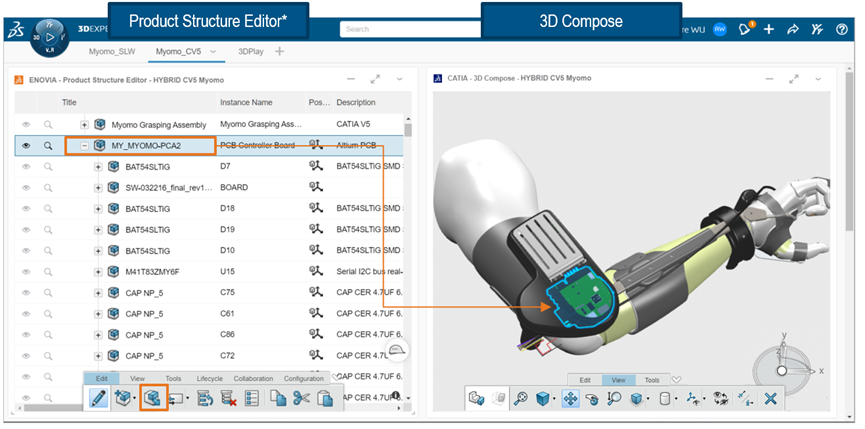Expand the BAT54SLTiG D7 node

[x=98, y=167]
